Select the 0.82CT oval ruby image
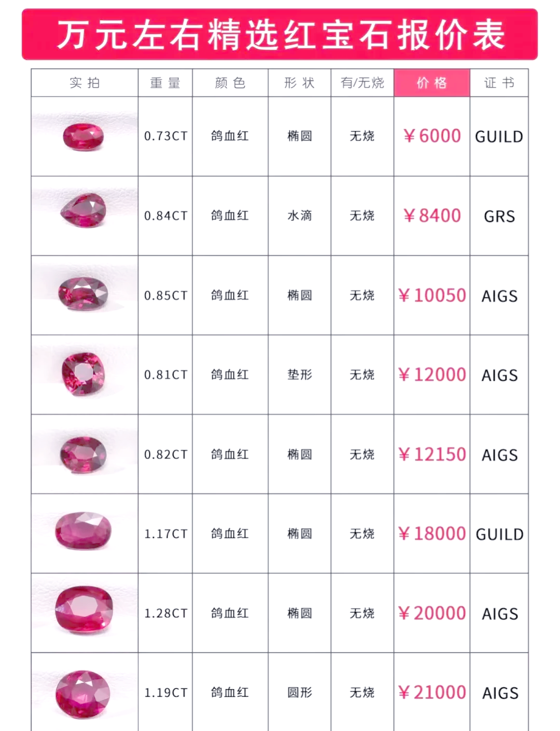This screenshot has height=731, width=560. pyautogui.click(x=85, y=454)
